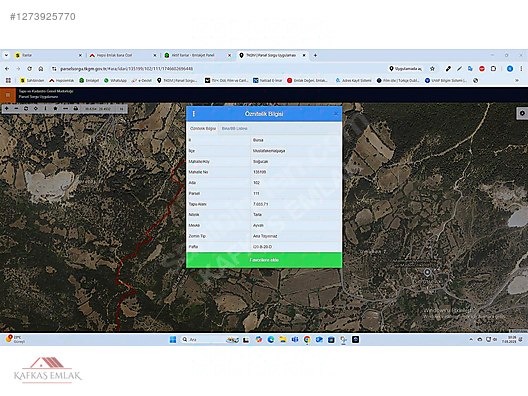Screen dimensions: 528x396
Task: Open the Sahibinden bookmark
Action: click(x=32, y=80)
